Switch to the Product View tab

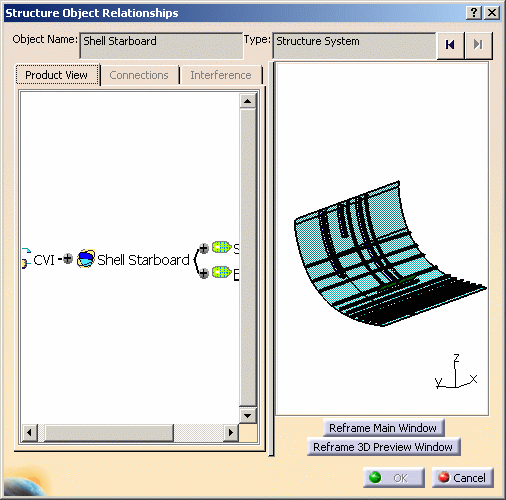[57, 75]
